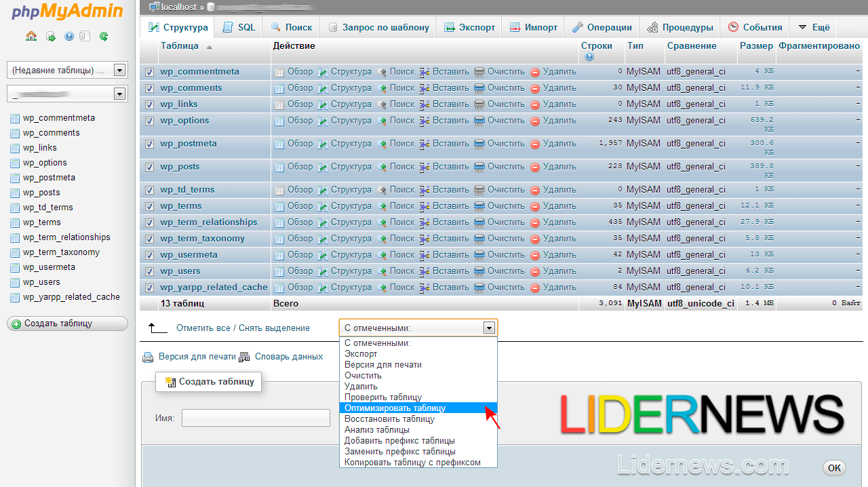The image size is (868, 487).
Task: Click the Очистить icon in wp_postmeta row
Action: tap(479, 144)
